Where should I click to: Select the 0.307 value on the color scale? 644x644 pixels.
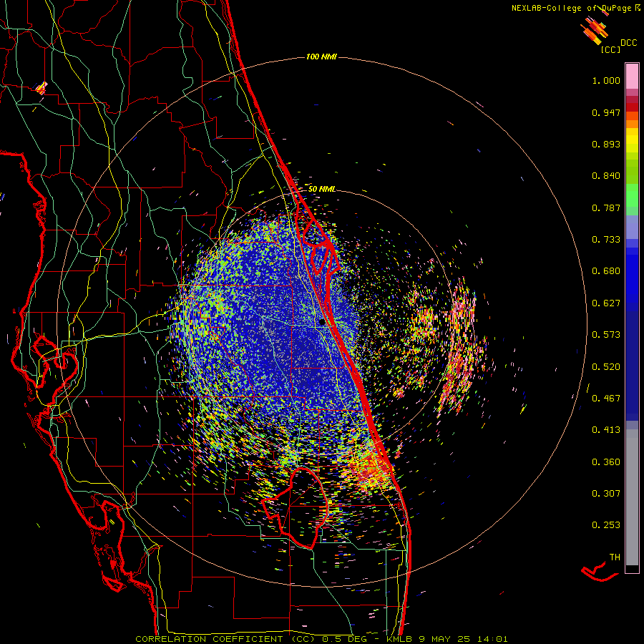[x=606, y=494]
